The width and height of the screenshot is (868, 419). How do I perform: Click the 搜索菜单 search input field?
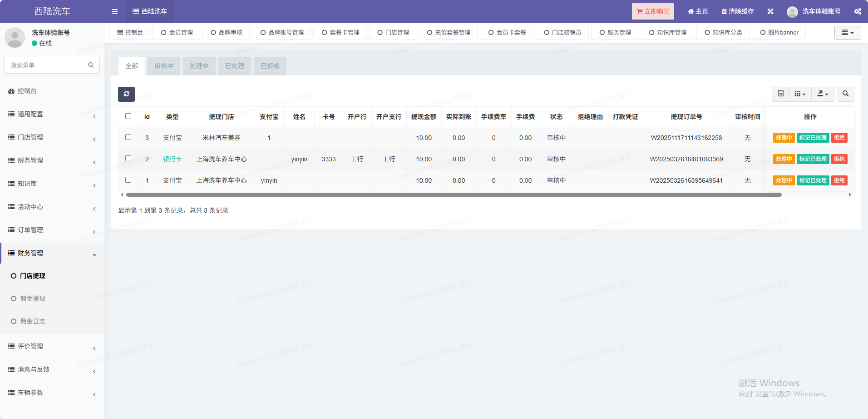tap(48, 65)
